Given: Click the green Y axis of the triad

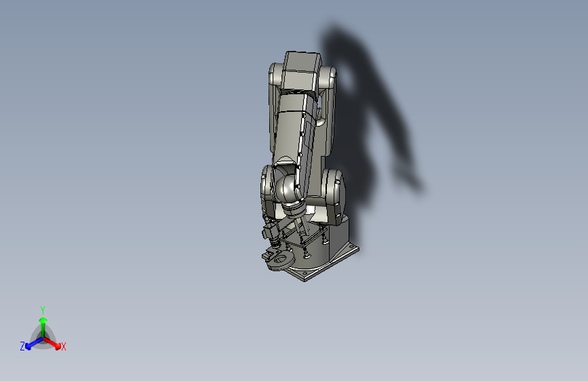Looking at the screenshot, I should tap(43, 327).
